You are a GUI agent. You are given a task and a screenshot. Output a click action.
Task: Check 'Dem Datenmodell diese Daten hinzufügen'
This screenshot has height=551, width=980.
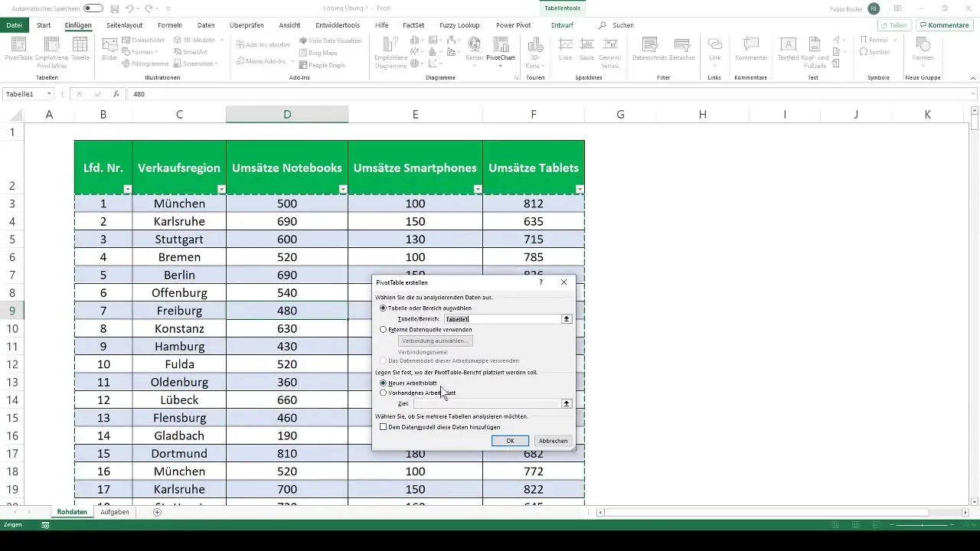(384, 427)
